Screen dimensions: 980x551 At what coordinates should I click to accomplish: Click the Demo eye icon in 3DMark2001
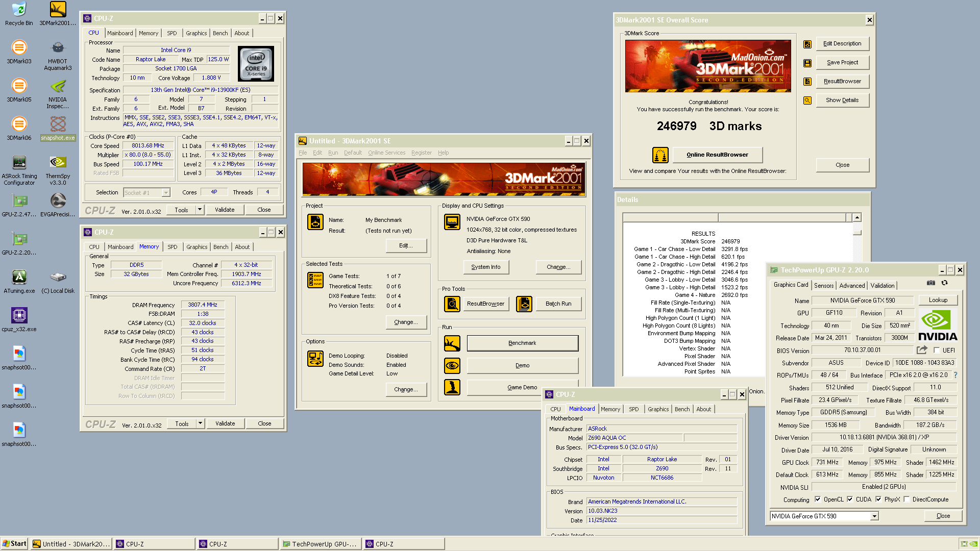(x=452, y=365)
